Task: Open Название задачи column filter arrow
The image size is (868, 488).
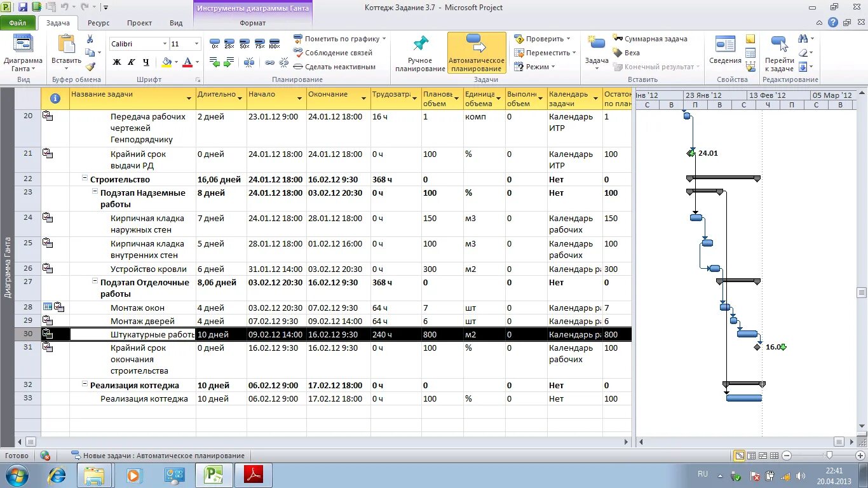Action: [189, 98]
